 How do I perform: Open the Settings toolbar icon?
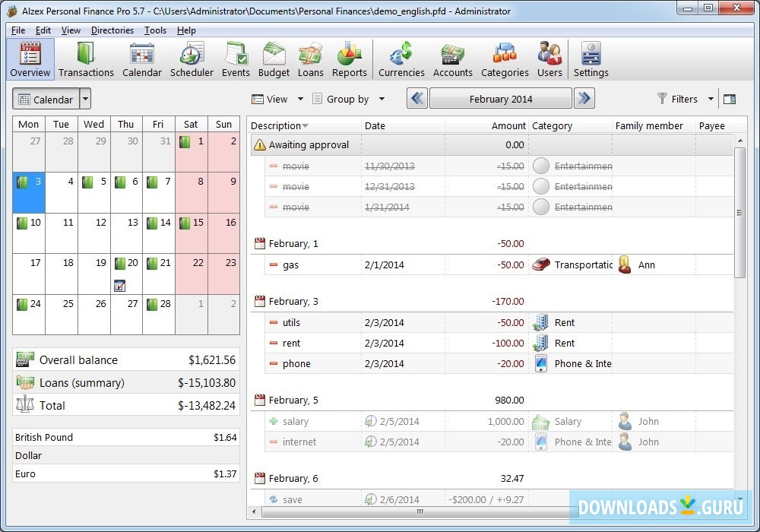591,59
